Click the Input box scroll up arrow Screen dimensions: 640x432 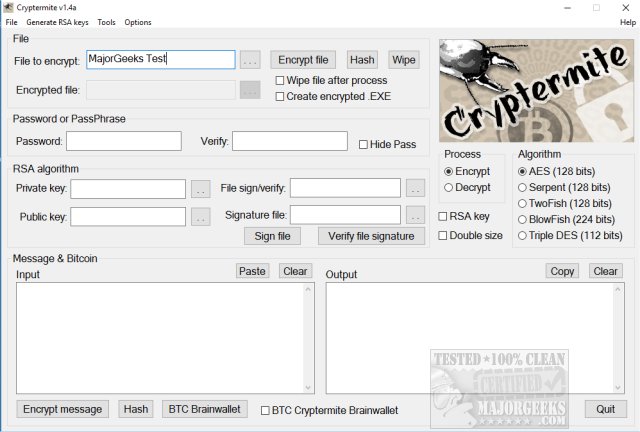click(308, 289)
